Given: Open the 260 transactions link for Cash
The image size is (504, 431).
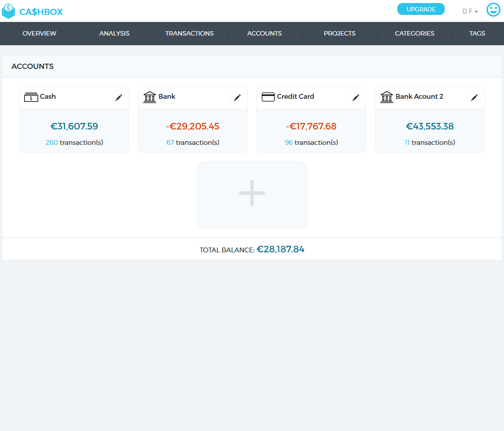Looking at the screenshot, I should click(52, 143).
